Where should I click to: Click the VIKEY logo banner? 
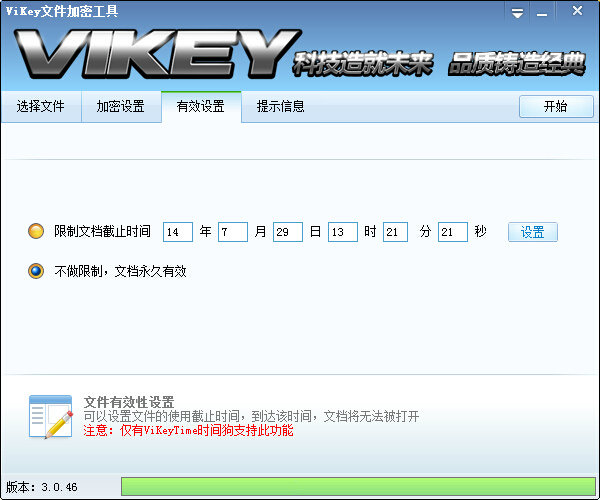coord(158,54)
